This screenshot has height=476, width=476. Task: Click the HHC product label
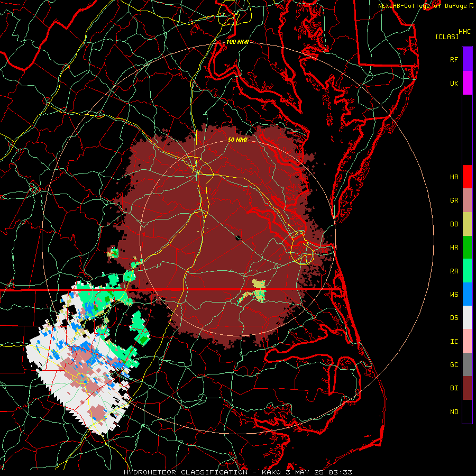(x=465, y=32)
